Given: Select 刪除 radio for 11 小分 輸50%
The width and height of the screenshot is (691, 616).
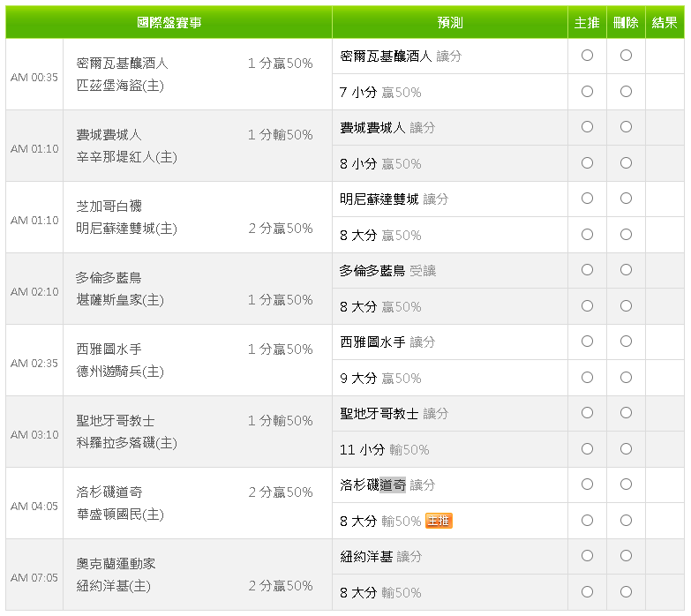Looking at the screenshot, I should pyautogui.click(x=626, y=449).
